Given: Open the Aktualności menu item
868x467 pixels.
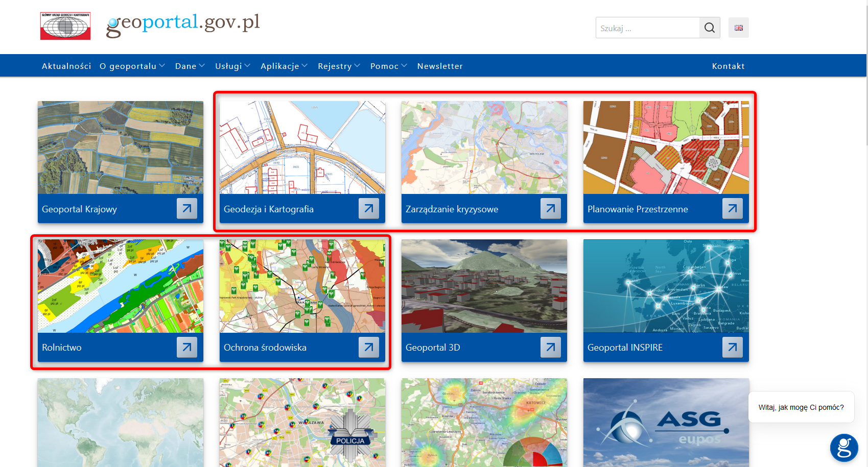Looking at the screenshot, I should tap(66, 66).
